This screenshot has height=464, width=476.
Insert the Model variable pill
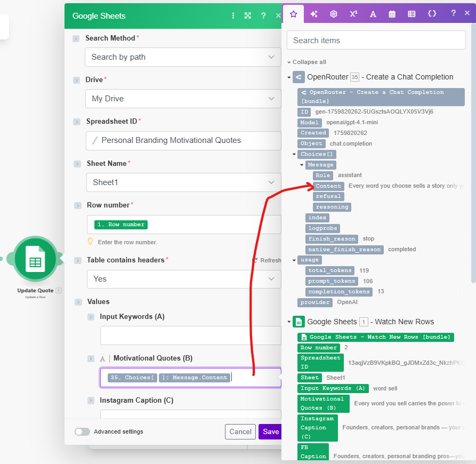coord(309,123)
